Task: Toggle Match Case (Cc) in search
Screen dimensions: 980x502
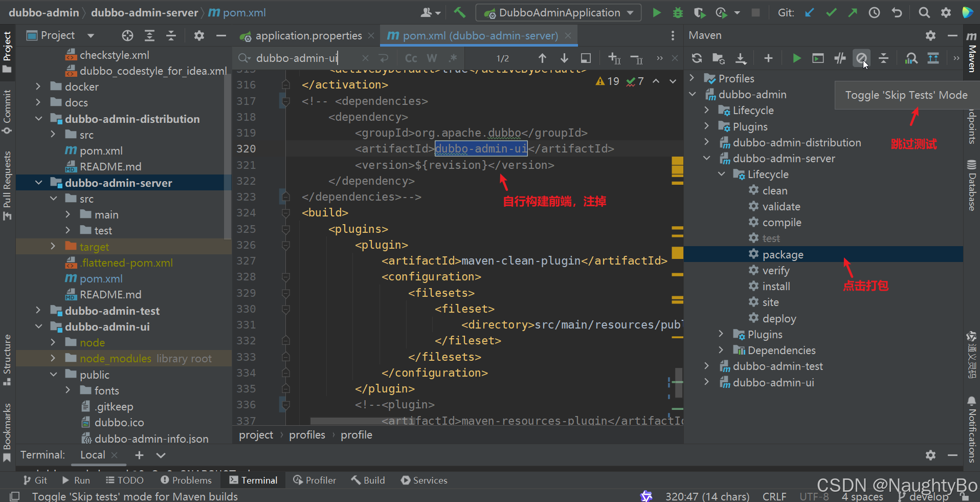Action: (x=411, y=58)
